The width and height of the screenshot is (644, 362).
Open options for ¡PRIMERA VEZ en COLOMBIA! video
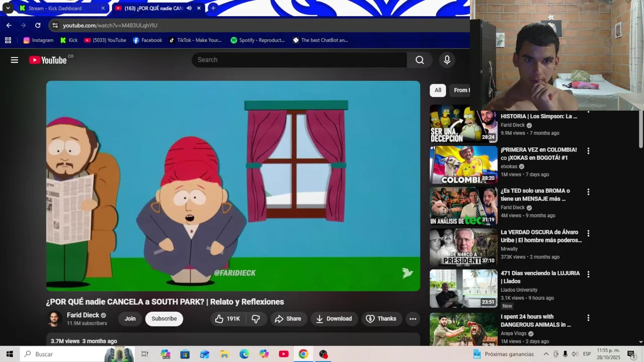click(x=588, y=151)
